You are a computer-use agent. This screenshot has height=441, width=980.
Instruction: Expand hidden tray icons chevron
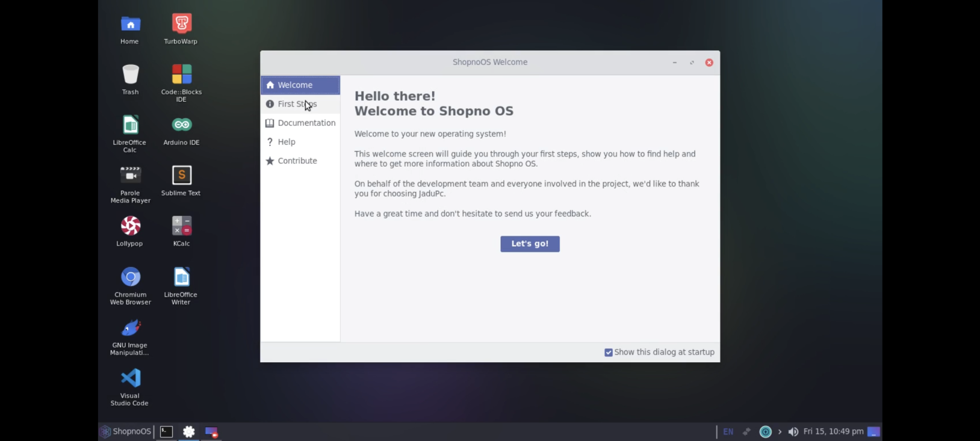click(780, 432)
